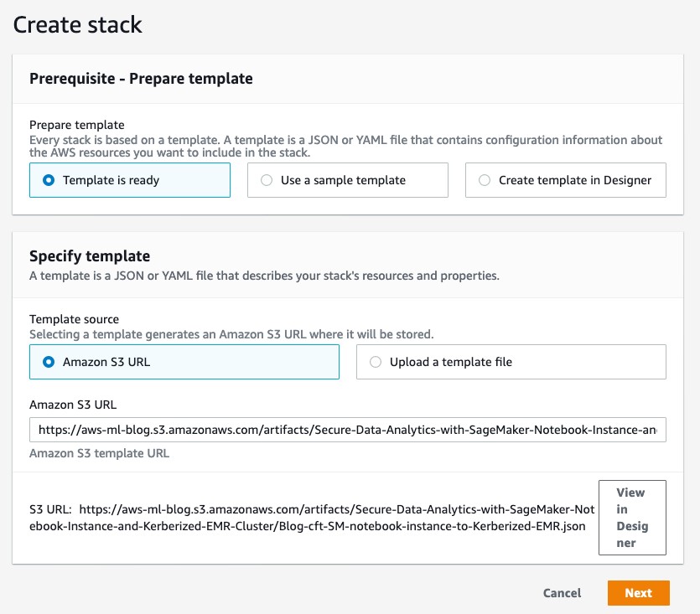The height and width of the screenshot is (614, 700).
Task: Click the "Prepare template" field label
Action: click(77, 125)
